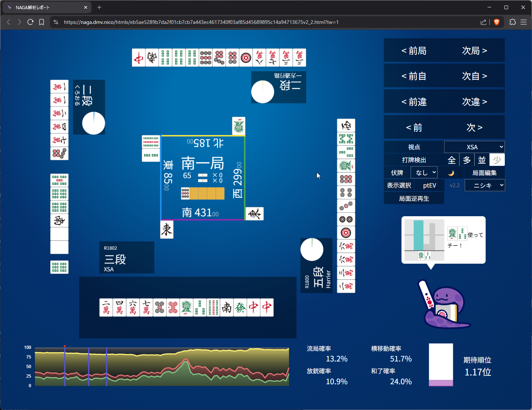This screenshot has width=532, height=410.
Task: Click the red marker on the timeline graph
Action: (65, 346)
